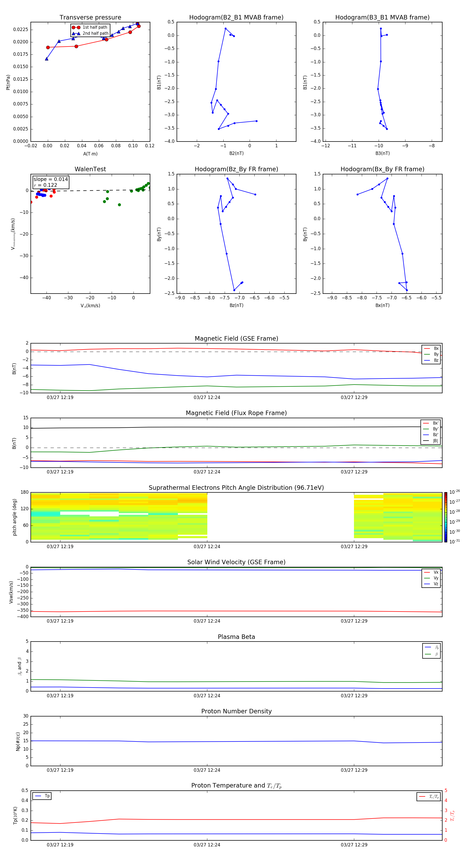473x868 pixels.
Task: Click 'Vy' in the solar wind legend
Action: (436, 578)
